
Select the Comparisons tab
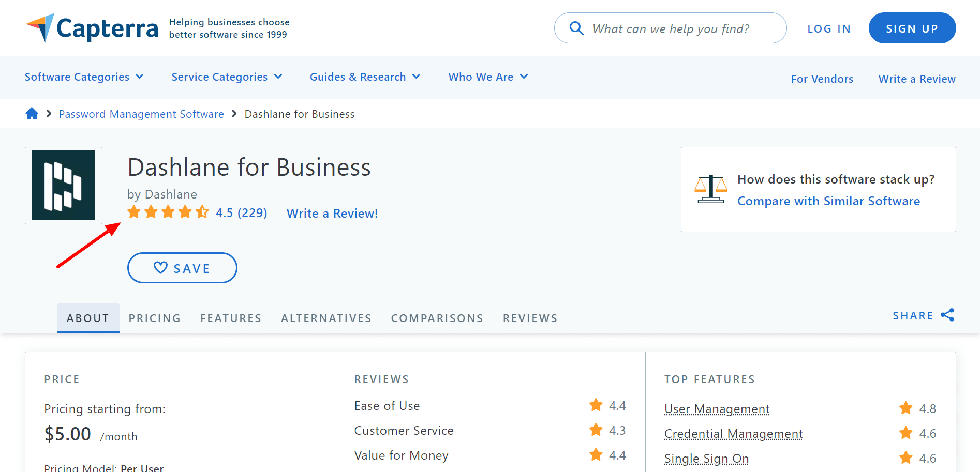pyautogui.click(x=437, y=318)
